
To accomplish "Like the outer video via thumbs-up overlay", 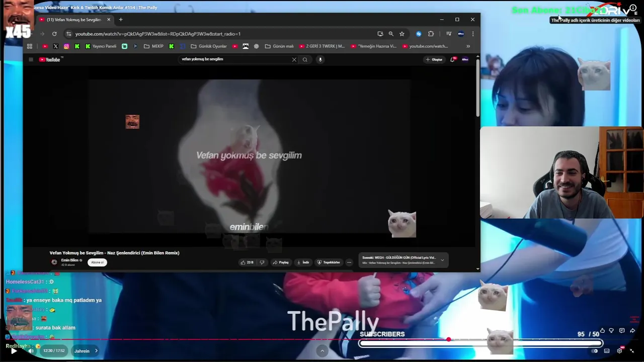I will click(x=602, y=331).
